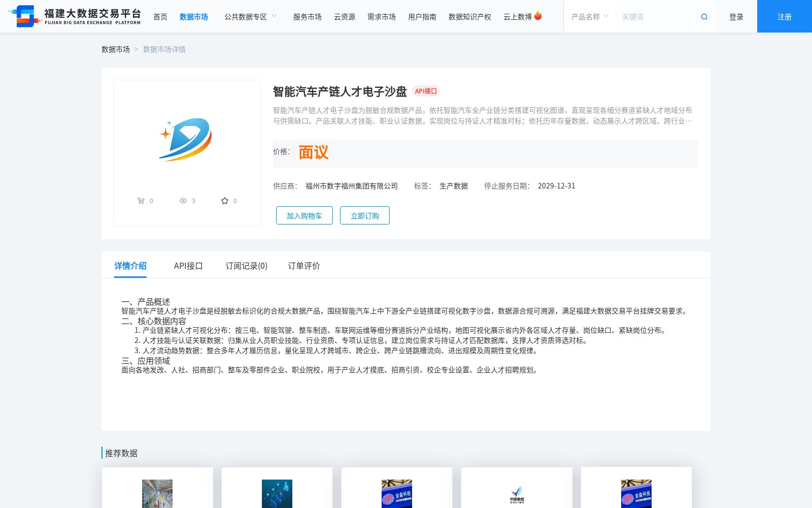The image size is (812, 508).
Task: Open the 产品名称 search type dropdown
Action: [x=590, y=17]
